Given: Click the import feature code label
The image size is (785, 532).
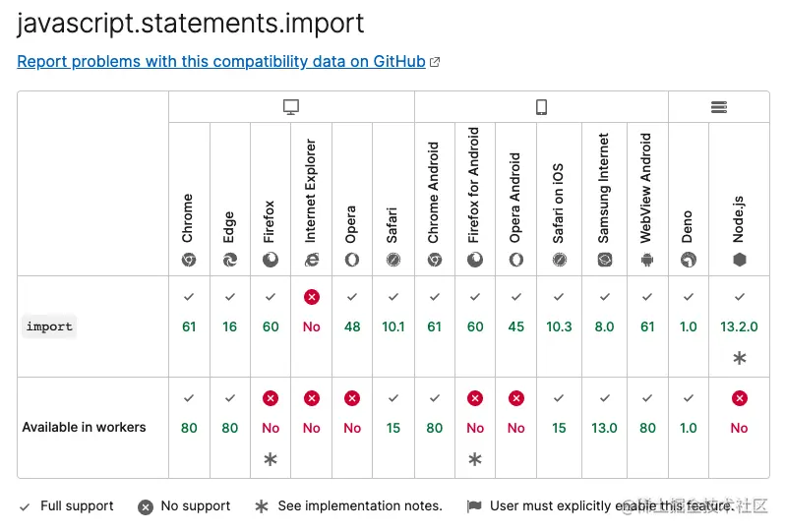Looking at the screenshot, I should click(x=49, y=326).
